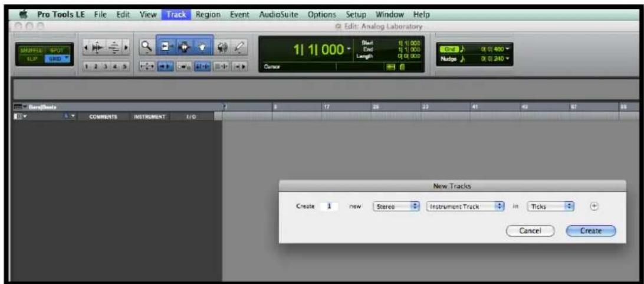Viewport: 644px width, 284px height.
Task: Open the Ticks timebase dropdown
Action: (x=550, y=207)
